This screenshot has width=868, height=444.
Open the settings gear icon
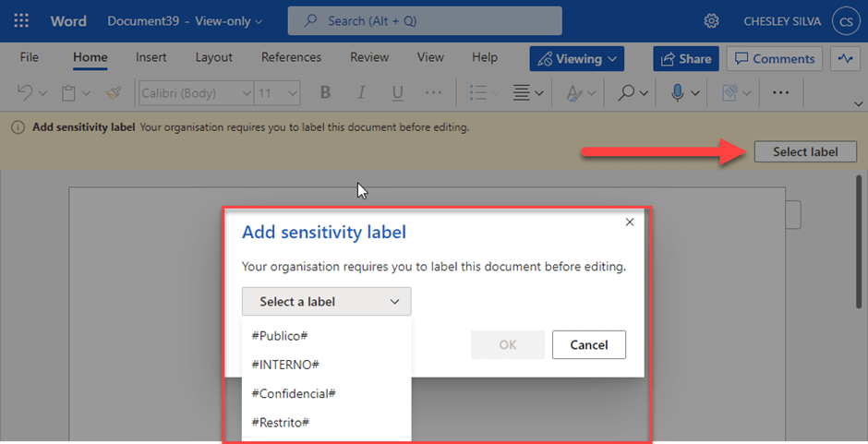click(x=711, y=20)
